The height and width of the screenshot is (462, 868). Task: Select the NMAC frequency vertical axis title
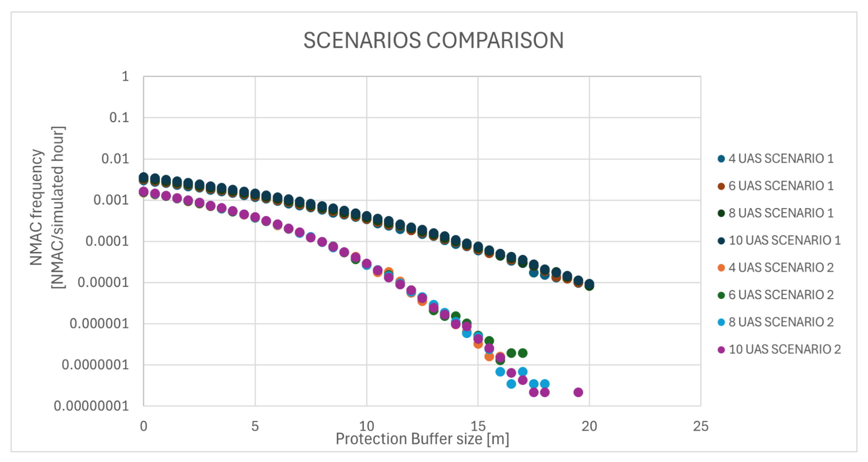pyautogui.click(x=47, y=208)
